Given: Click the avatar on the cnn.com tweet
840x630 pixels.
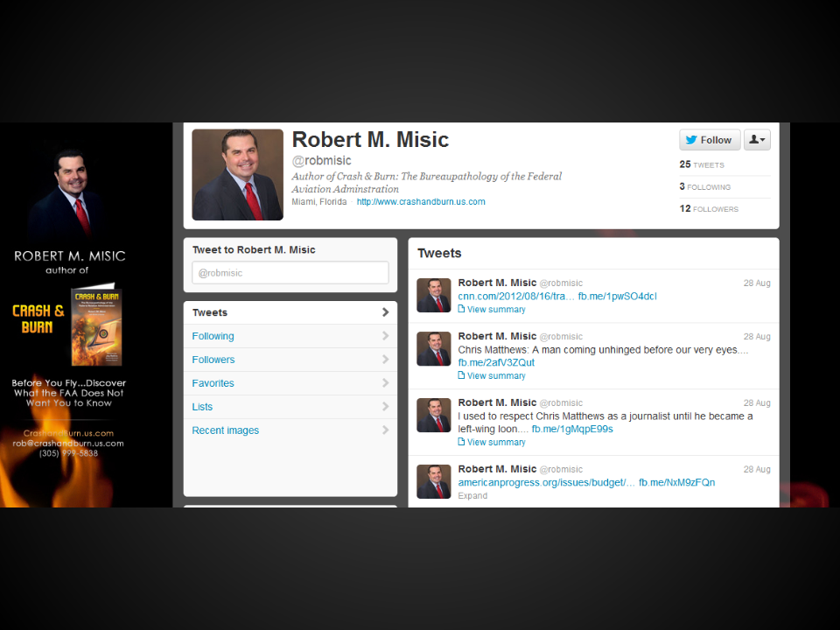Looking at the screenshot, I should click(434, 295).
